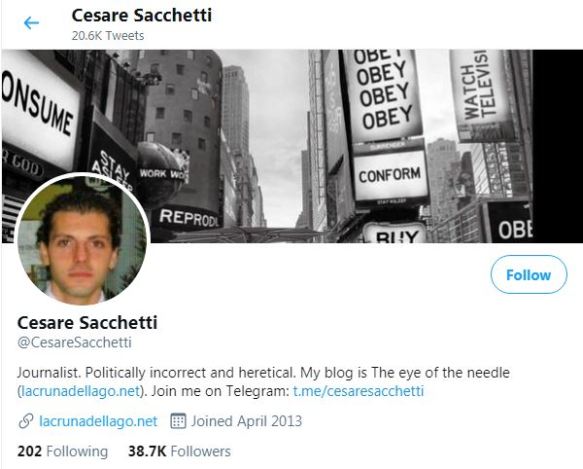Click the CONFORM sign in the banner
The width and height of the screenshot is (583, 469).
(390, 175)
